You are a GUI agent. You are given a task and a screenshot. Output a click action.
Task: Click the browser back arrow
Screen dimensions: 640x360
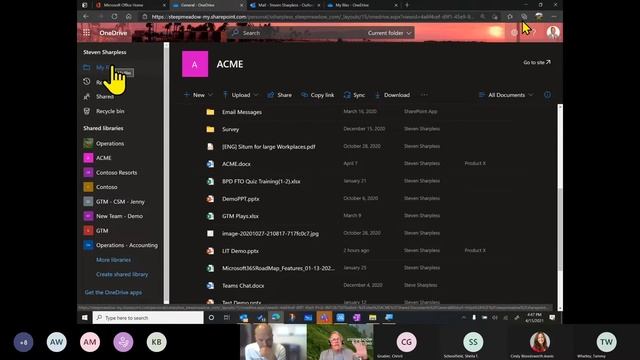(86, 16)
